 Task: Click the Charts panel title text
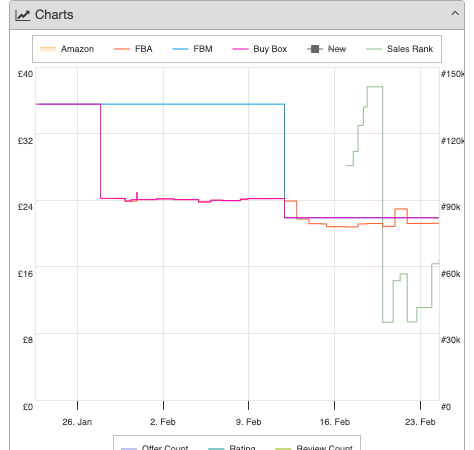click(54, 15)
